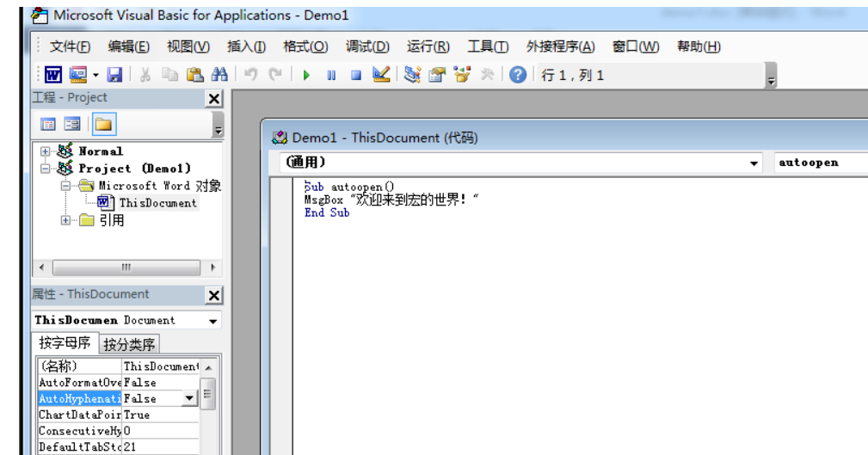
Task: Click Project panel toolbar overflow arrow
Action: click(219, 125)
